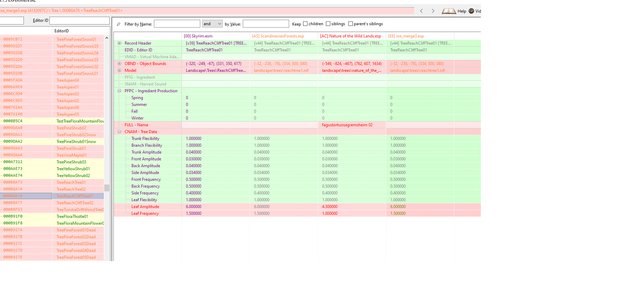644x287 pixels.
Task: Click the forward navigation arrow
Action: click(x=433, y=11)
